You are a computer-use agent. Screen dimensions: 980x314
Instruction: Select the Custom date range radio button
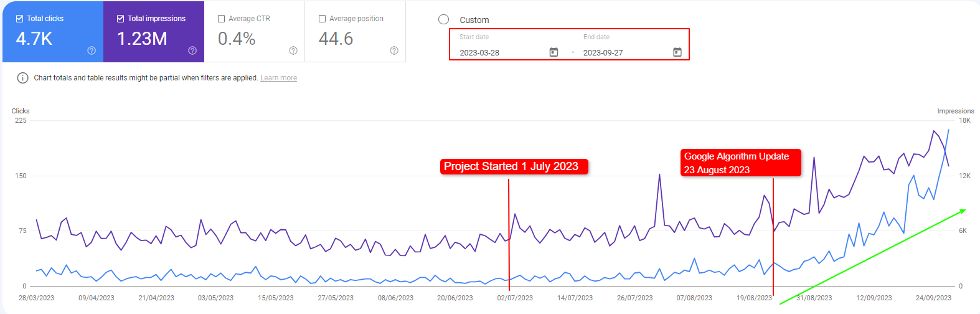[443, 19]
